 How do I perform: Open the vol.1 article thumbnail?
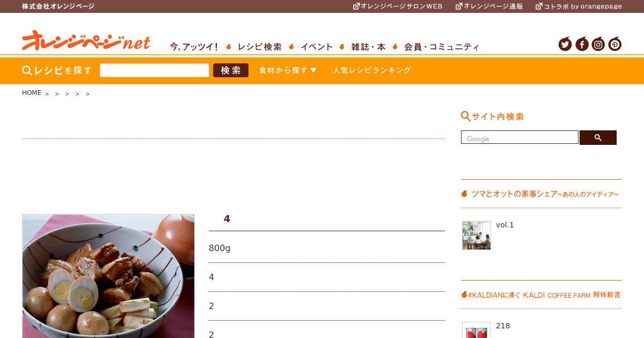coord(477,236)
